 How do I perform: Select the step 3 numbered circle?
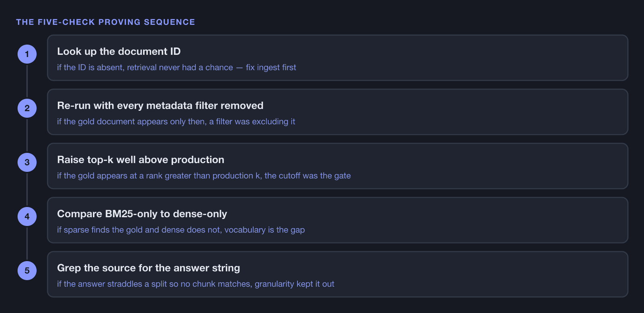(27, 162)
